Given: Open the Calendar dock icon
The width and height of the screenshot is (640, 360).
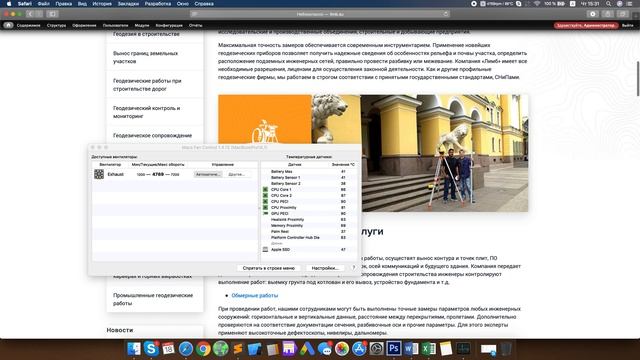Looking at the screenshot, I should click(x=168, y=349).
